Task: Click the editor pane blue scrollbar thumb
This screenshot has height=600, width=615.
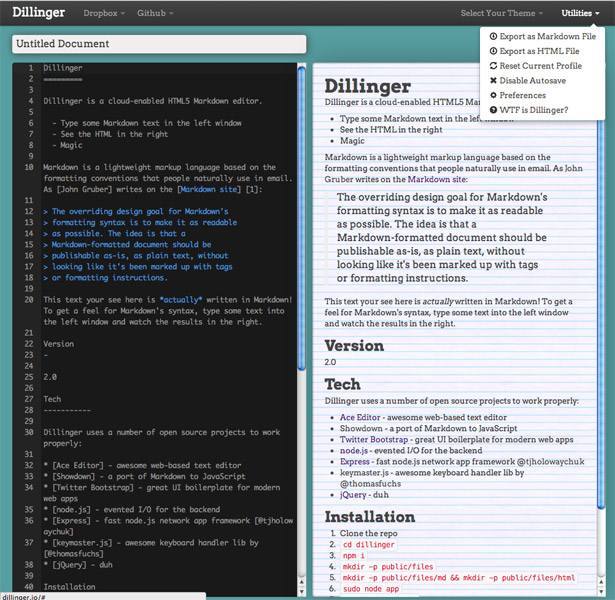Action: point(301,218)
